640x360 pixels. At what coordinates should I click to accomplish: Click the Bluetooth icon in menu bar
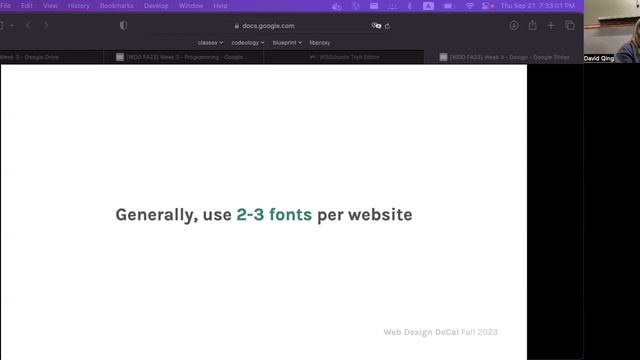(410, 6)
